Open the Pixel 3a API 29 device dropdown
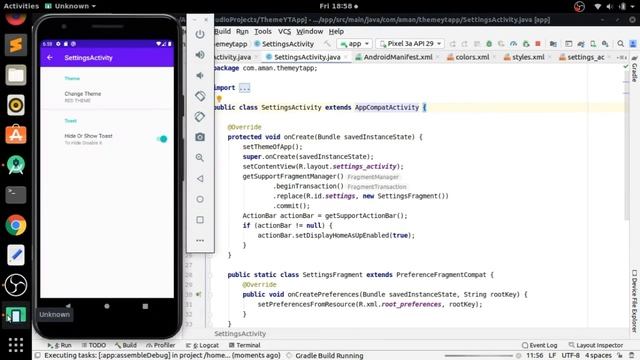640x360 pixels. pos(410,44)
